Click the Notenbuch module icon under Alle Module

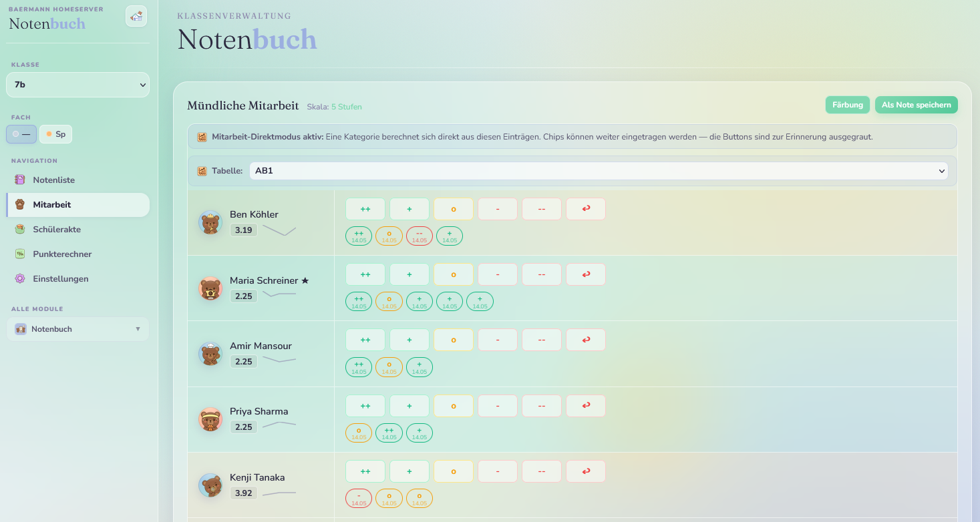pyautogui.click(x=21, y=329)
